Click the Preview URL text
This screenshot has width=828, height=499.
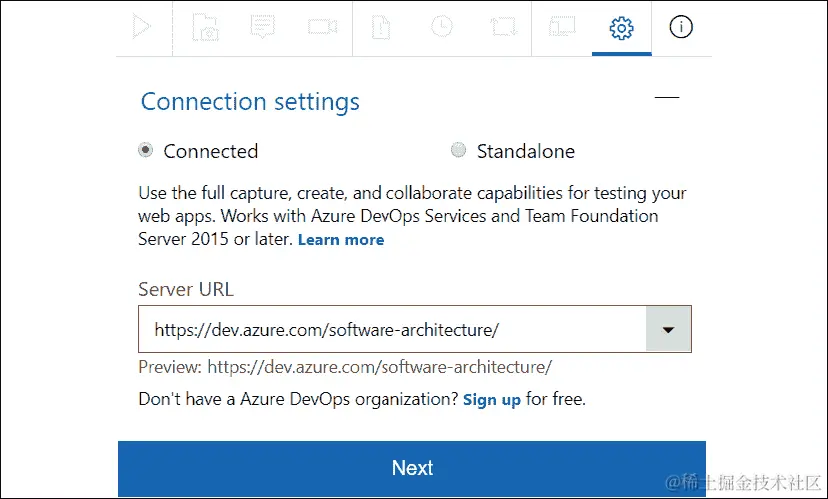(x=345, y=366)
